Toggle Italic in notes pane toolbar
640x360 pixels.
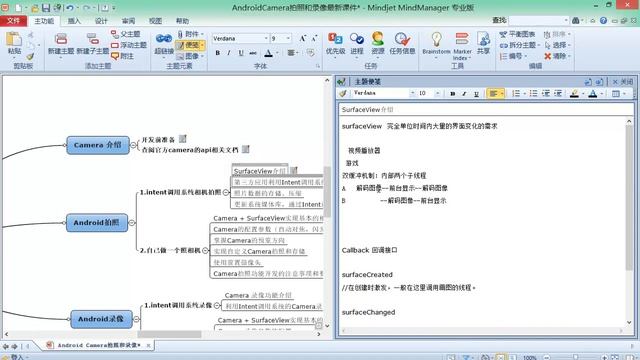point(464,93)
